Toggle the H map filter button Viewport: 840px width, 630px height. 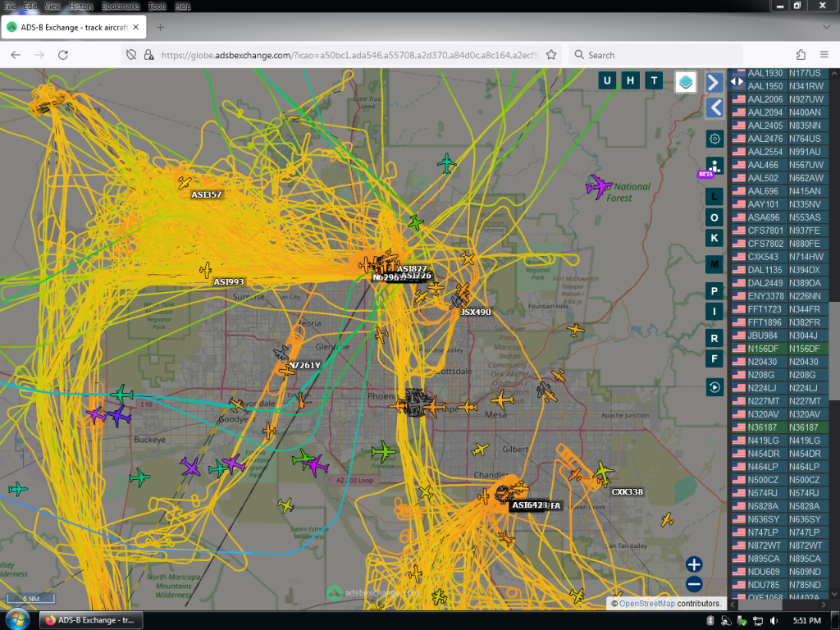[x=631, y=81]
